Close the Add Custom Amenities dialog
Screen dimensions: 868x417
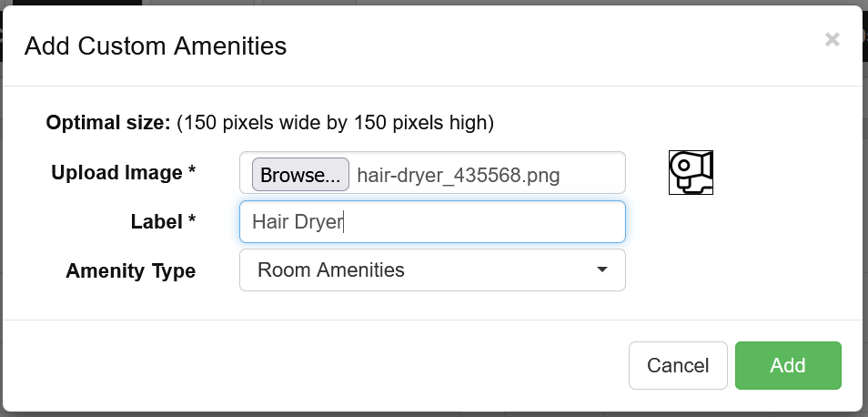coord(832,39)
